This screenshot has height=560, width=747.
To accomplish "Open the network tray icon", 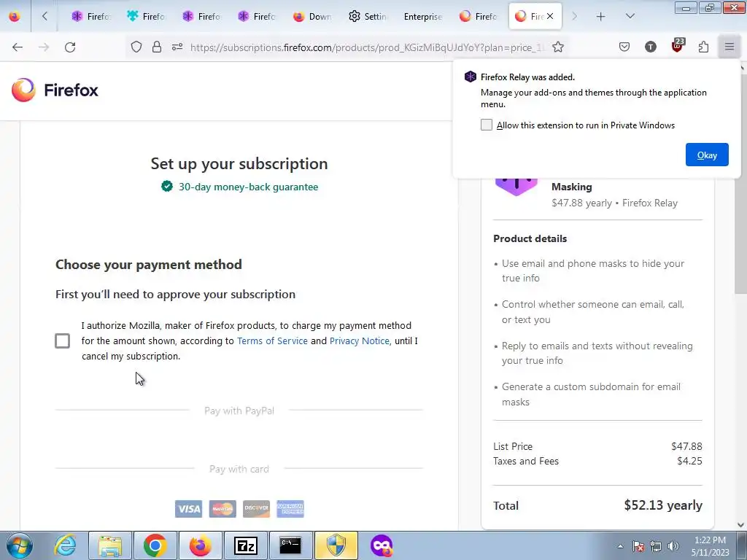I will [x=656, y=546].
